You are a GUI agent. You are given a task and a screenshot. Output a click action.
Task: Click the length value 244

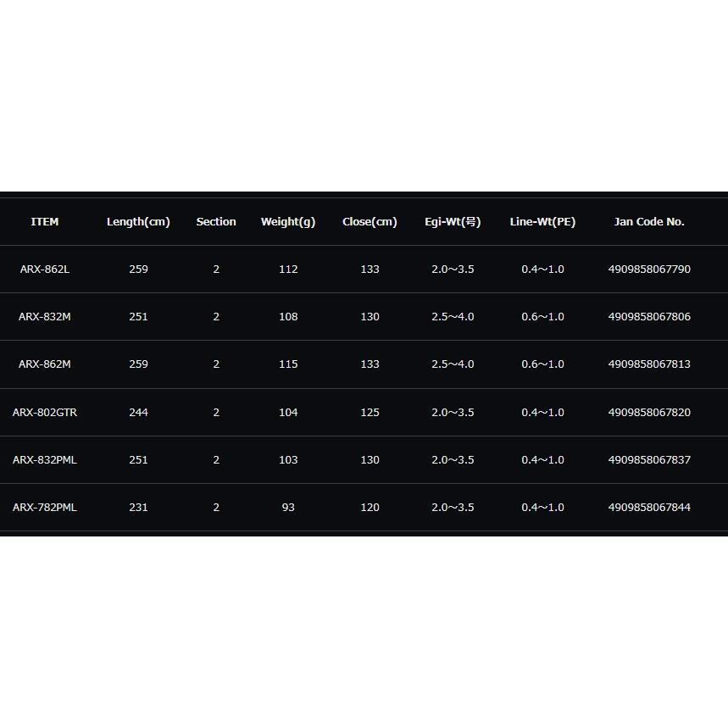(138, 412)
